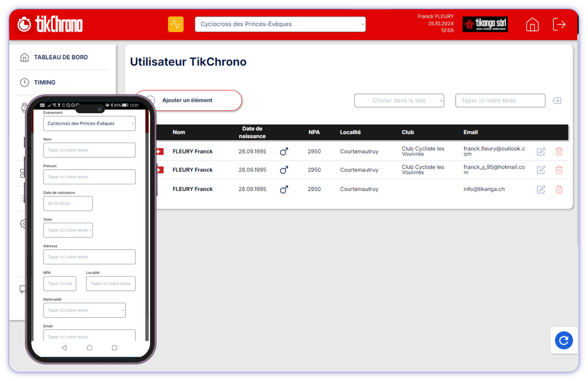Image resolution: width=588 pixels, height=381 pixels.
Task: Click the tikanga sàrl logo
Action: (485, 24)
